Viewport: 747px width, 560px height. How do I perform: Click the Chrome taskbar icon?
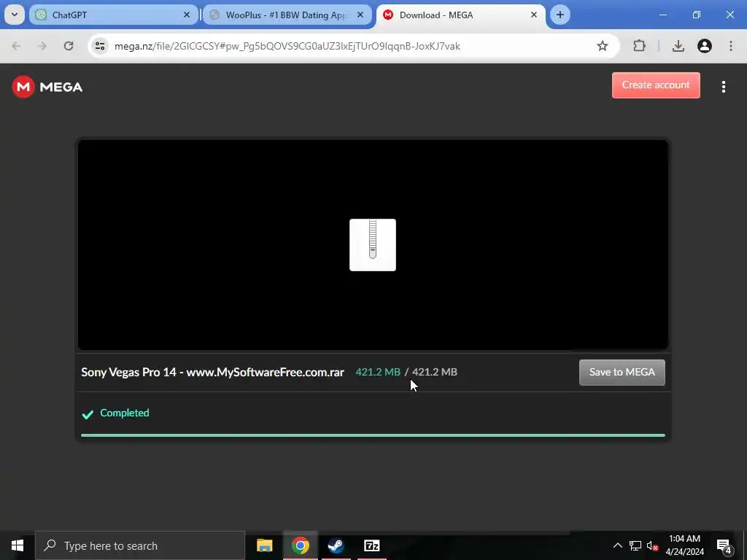300,545
